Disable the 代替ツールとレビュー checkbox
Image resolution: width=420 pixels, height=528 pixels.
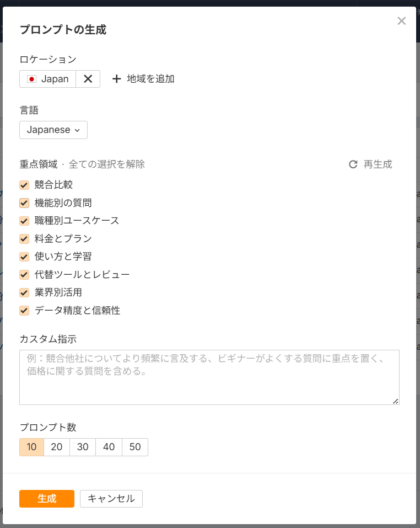coord(24,274)
